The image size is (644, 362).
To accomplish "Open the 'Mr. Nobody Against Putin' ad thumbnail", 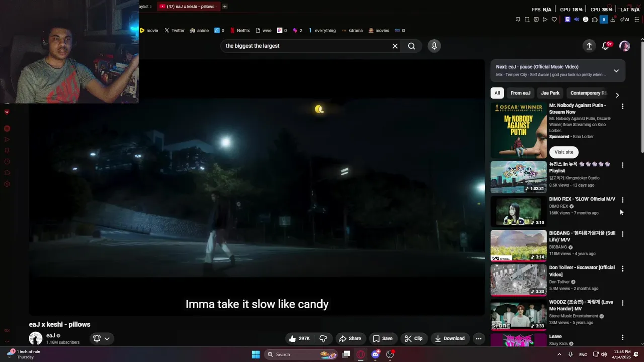I will click(x=518, y=130).
